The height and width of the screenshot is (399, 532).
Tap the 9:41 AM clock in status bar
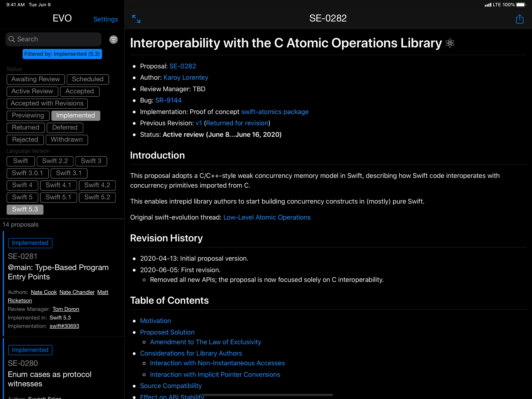click(x=15, y=5)
